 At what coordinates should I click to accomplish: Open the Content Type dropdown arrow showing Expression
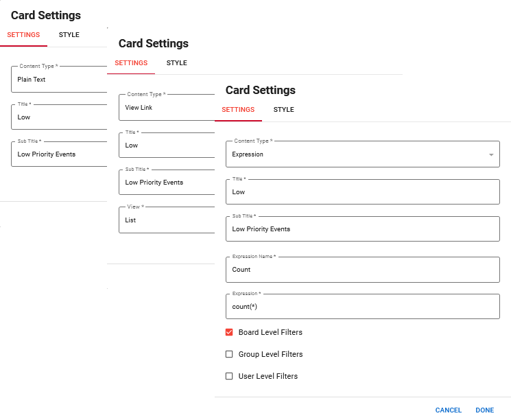[491, 154]
